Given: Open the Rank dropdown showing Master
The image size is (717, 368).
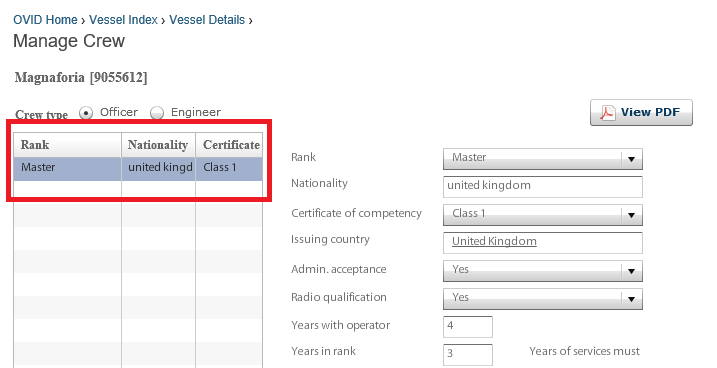Looking at the screenshot, I should coord(543,159).
